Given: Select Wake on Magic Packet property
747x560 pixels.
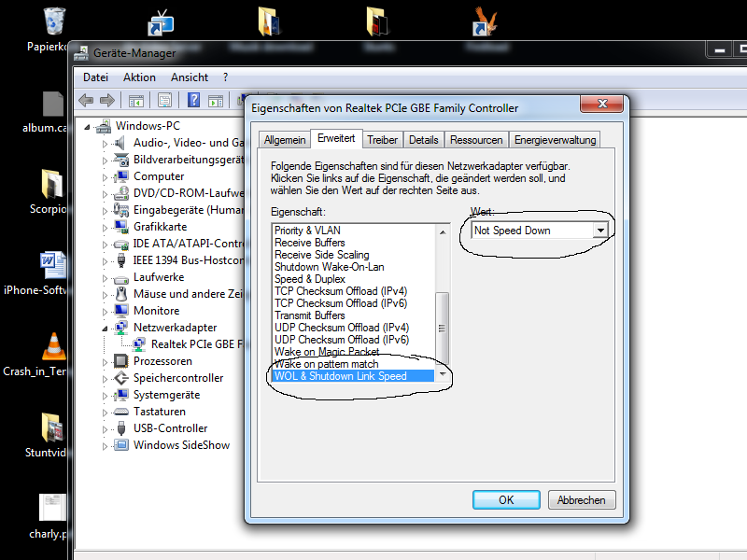Looking at the screenshot, I should (x=354, y=352).
